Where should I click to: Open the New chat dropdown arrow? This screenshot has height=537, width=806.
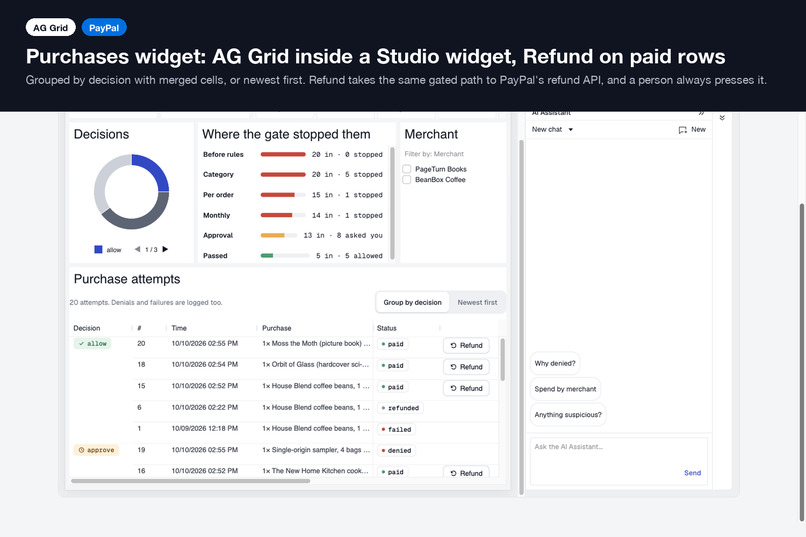click(571, 129)
